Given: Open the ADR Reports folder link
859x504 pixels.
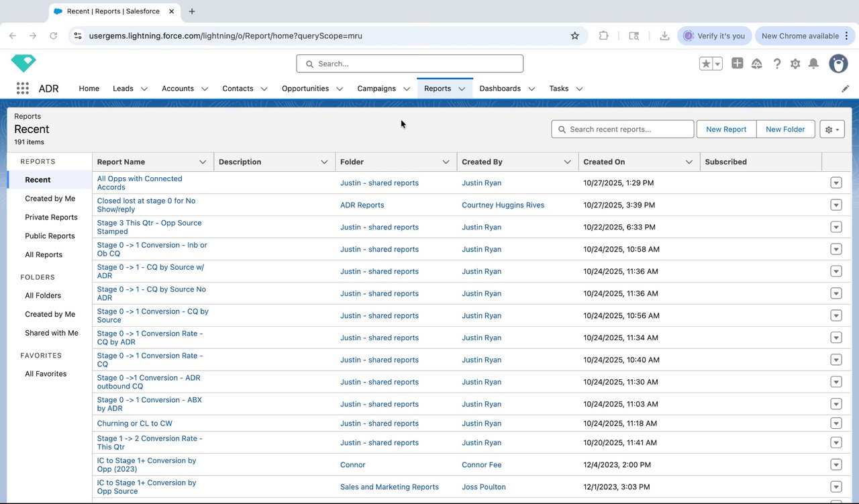Looking at the screenshot, I should click(362, 205).
